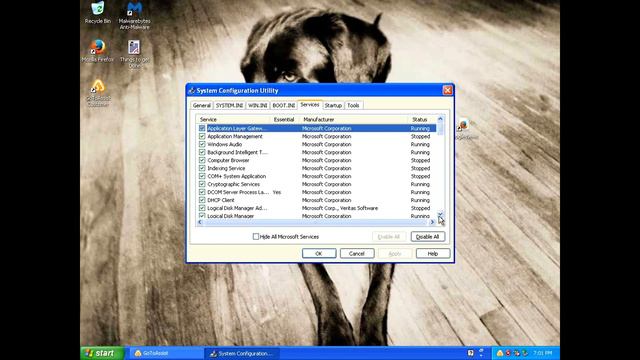Uncheck the Cryptographic Services checkbox
The width and height of the screenshot is (640, 360).
(x=202, y=184)
